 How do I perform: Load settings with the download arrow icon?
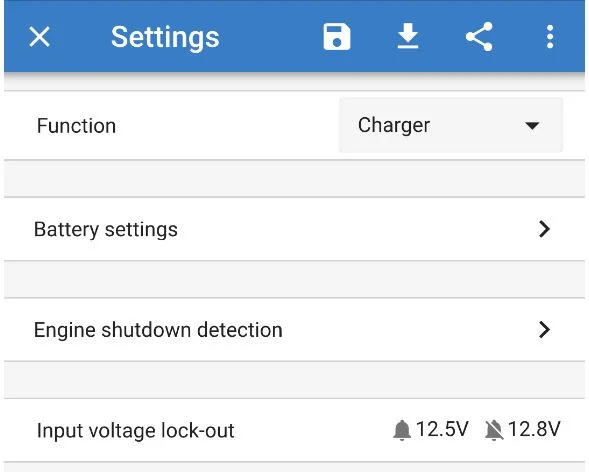408,36
